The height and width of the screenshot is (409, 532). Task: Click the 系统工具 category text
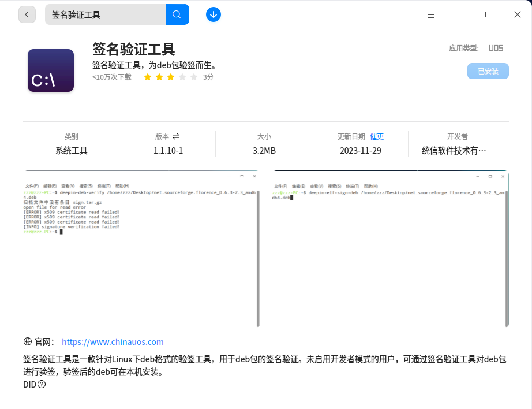[71, 149]
